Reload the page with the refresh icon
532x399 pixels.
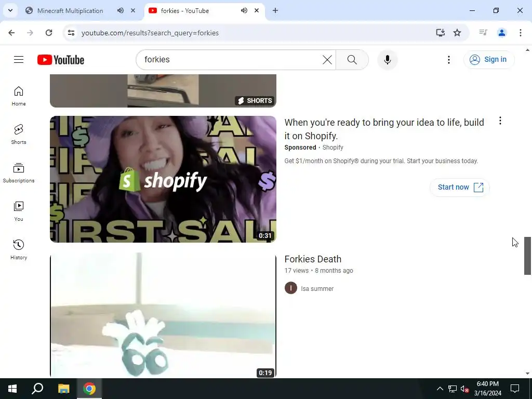pyautogui.click(x=49, y=33)
